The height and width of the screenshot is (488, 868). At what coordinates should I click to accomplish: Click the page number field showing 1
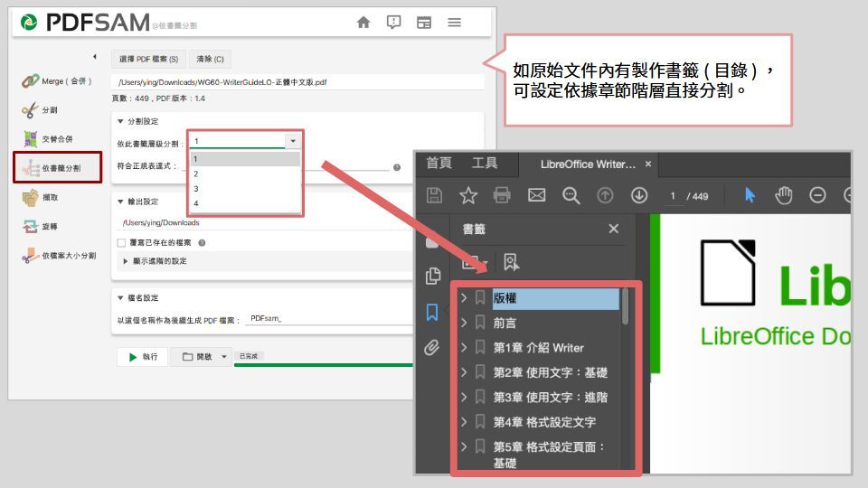(x=673, y=196)
